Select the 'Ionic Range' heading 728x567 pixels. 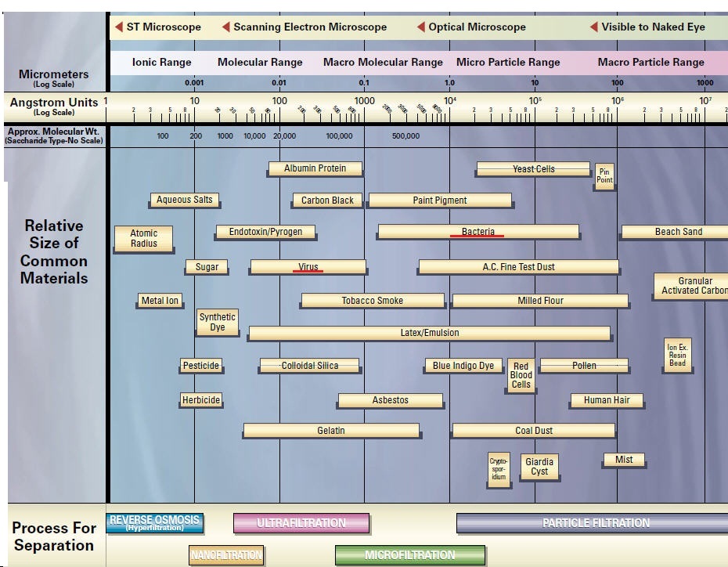click(x=161, y=62)
